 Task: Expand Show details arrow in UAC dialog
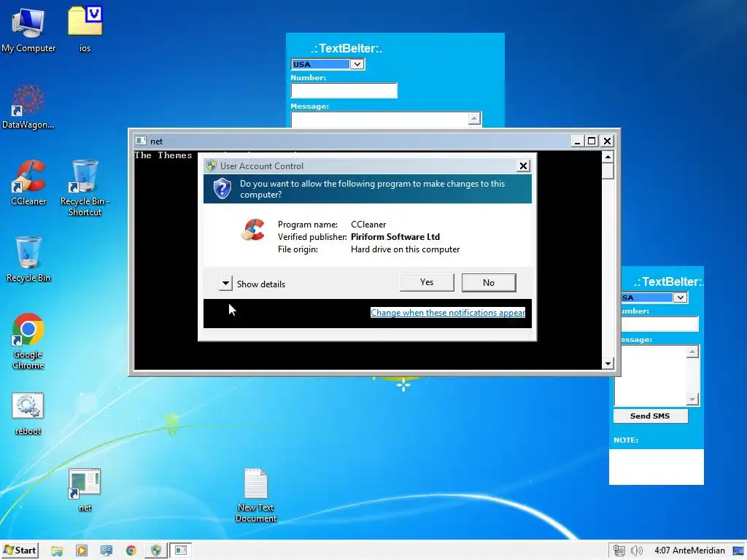click(x=225, y=284)
